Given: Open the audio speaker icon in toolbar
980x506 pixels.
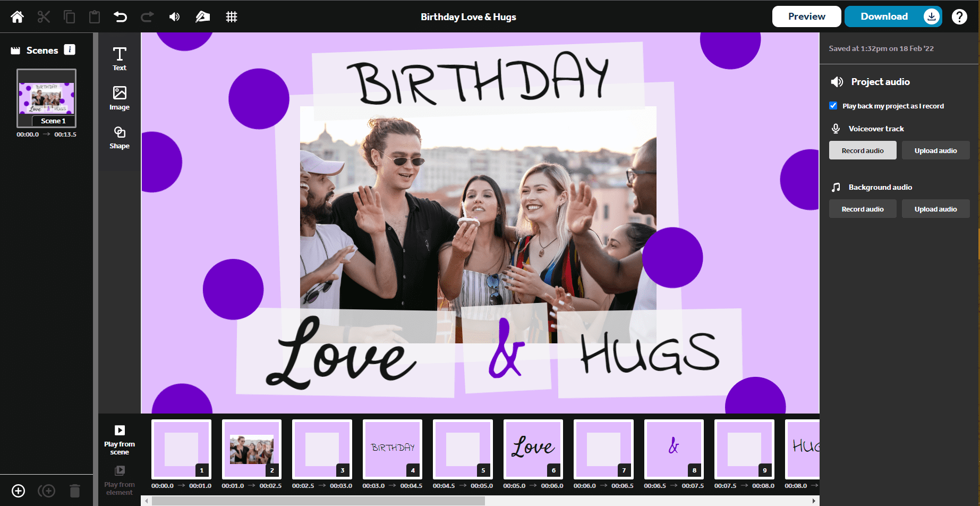Looking at the screenshot, I should tap(174, 17).
